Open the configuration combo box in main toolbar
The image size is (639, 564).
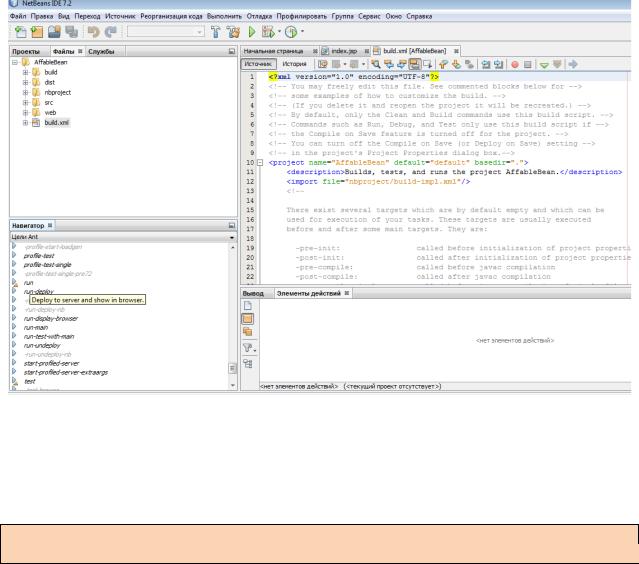(x=166, y=32)
